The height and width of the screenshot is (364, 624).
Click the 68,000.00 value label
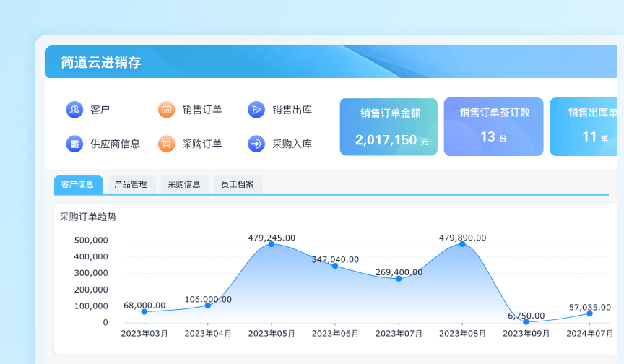pos(144,305)
